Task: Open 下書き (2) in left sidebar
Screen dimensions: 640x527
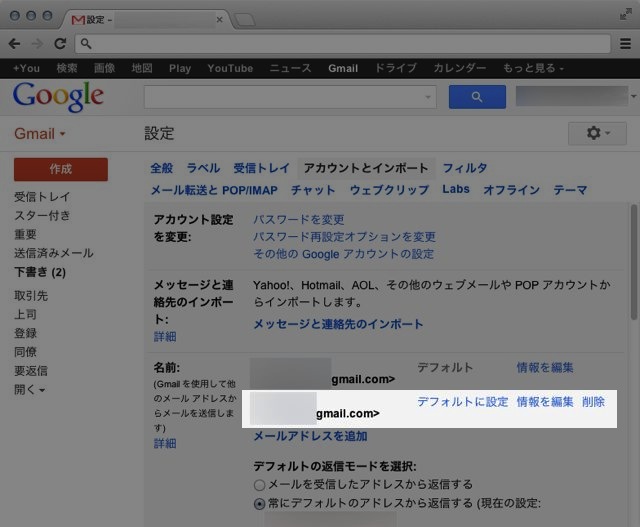Action: coord(40,272)
